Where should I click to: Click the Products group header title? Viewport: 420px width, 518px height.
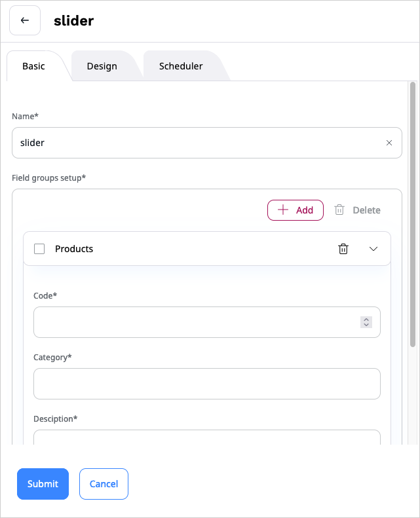click(x=74, y=249)
